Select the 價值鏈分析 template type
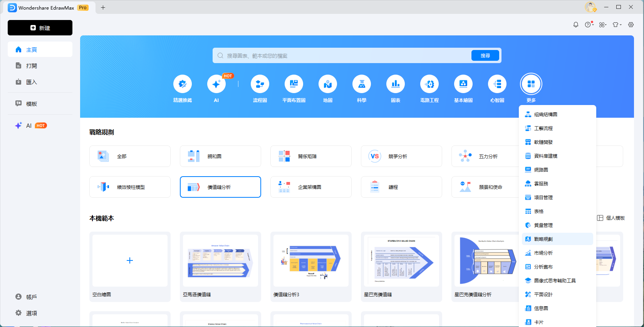The height and width of the screenshot is (327, 644). (220, 187)
